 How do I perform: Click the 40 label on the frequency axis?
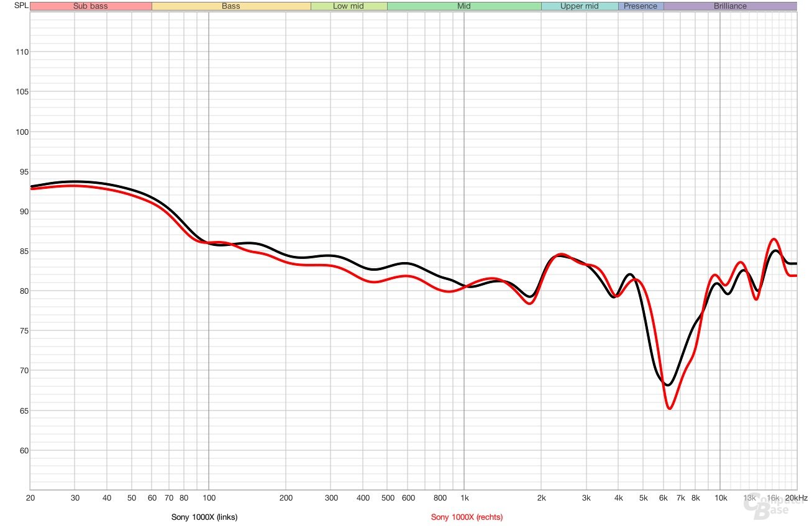(x=107, y=498)
